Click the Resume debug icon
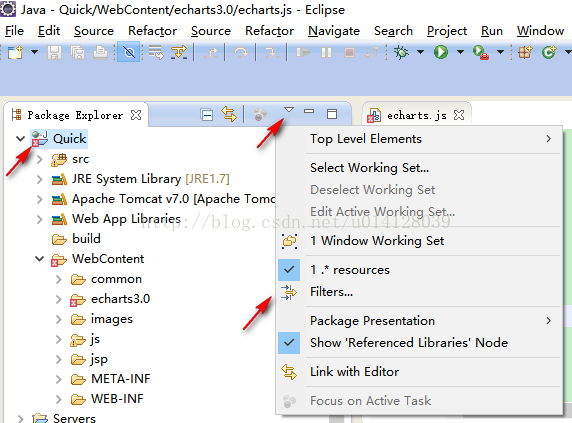 point(303,53)
